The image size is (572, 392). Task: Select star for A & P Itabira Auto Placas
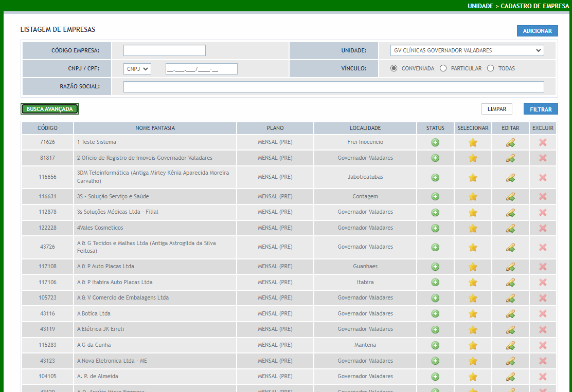pos(473,283)
